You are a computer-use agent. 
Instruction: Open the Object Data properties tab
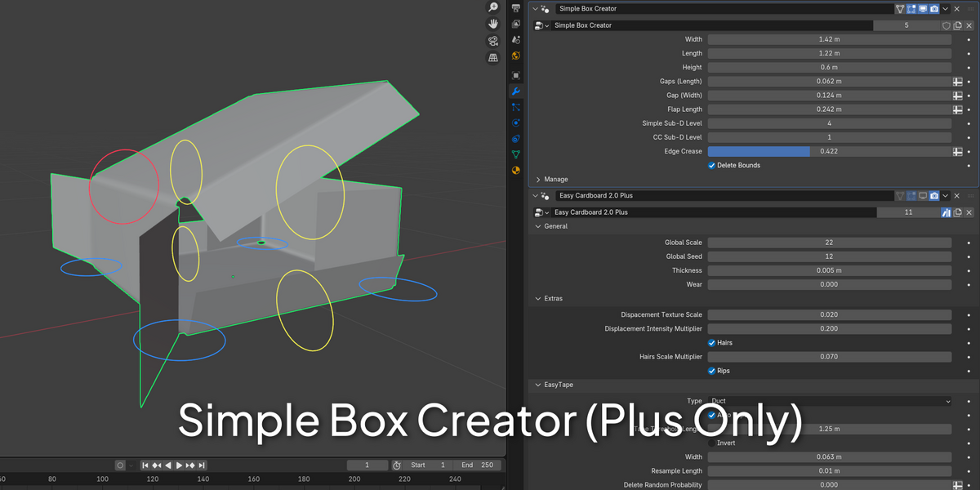point(516,154)
